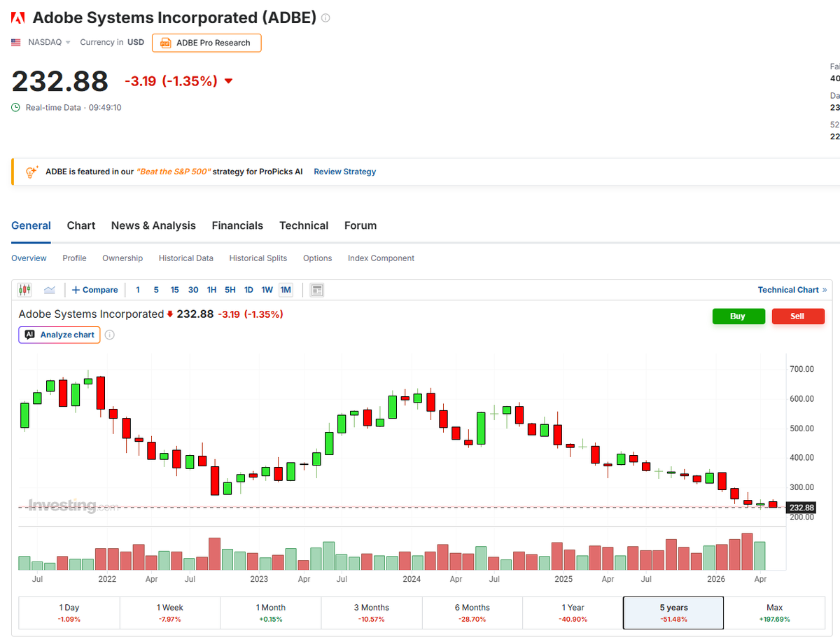Open the Technical Chart link
Viewport: 840px width, 642px height.
(792, 290)
